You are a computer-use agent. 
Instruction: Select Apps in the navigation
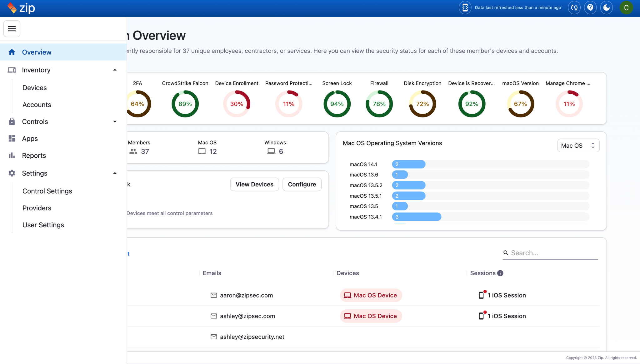[30, 139]
